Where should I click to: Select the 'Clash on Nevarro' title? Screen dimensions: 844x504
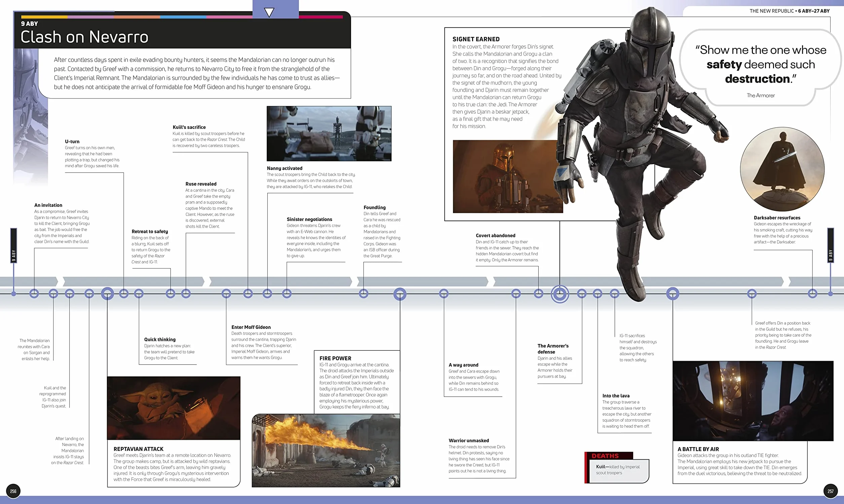click(85, 37)
